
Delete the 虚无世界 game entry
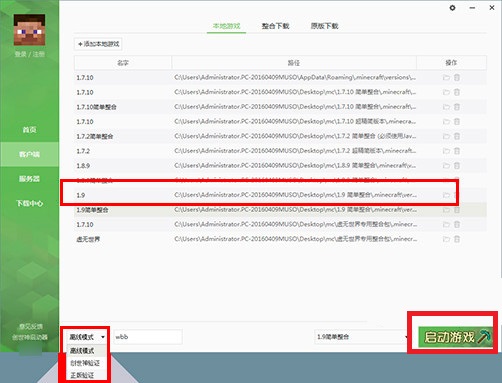(x=457, y=239)
